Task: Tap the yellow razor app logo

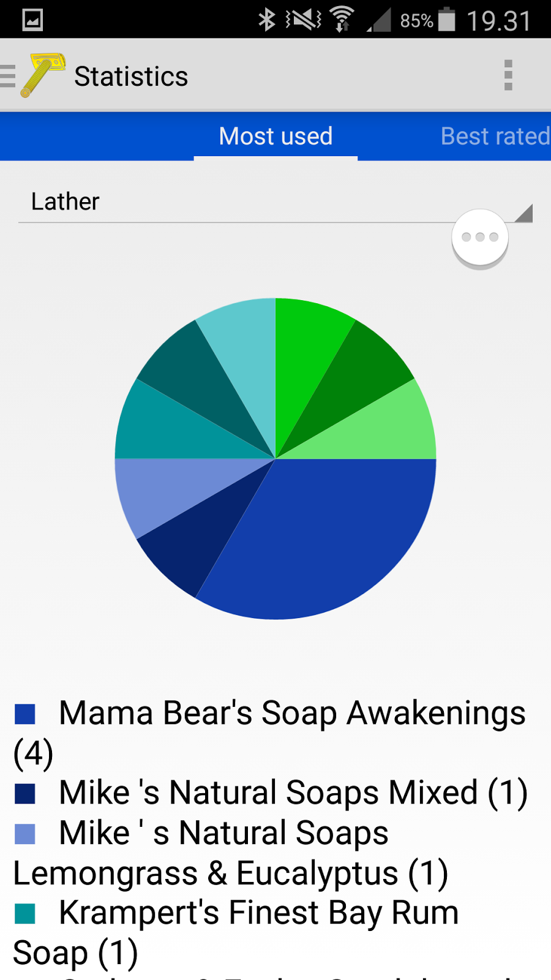Action: click(43, 75)
